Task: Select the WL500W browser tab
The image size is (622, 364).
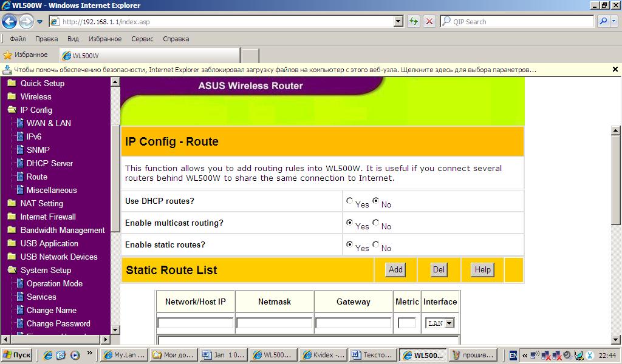Action: tap(149, 55)
